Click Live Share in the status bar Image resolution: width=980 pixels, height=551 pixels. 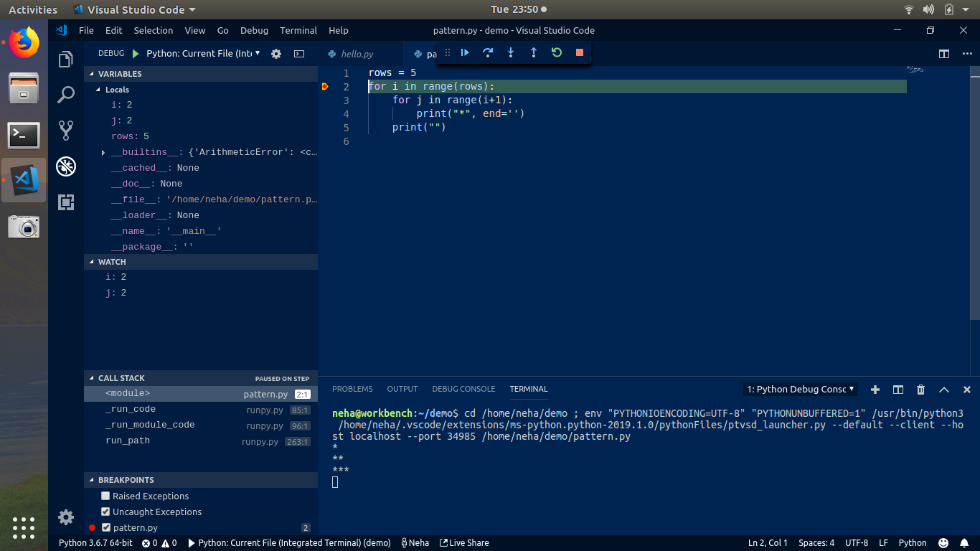pyautogui.click(x=464, y=542)
